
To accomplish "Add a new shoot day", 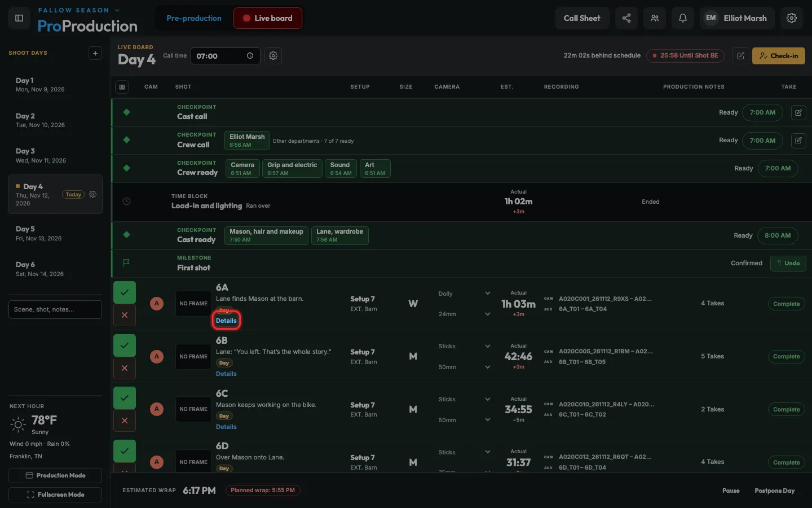I will 95,53.
